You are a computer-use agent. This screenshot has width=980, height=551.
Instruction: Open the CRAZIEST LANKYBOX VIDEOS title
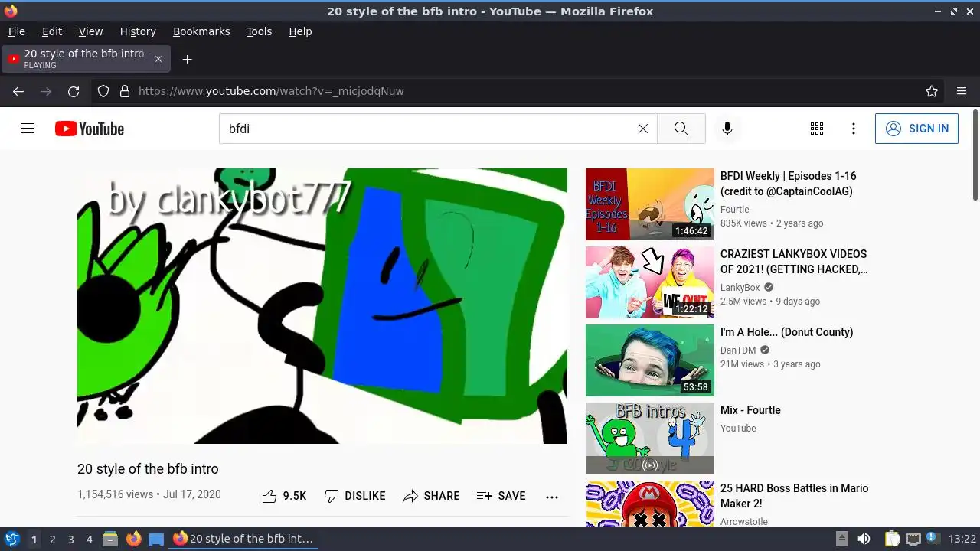[794, 262]
